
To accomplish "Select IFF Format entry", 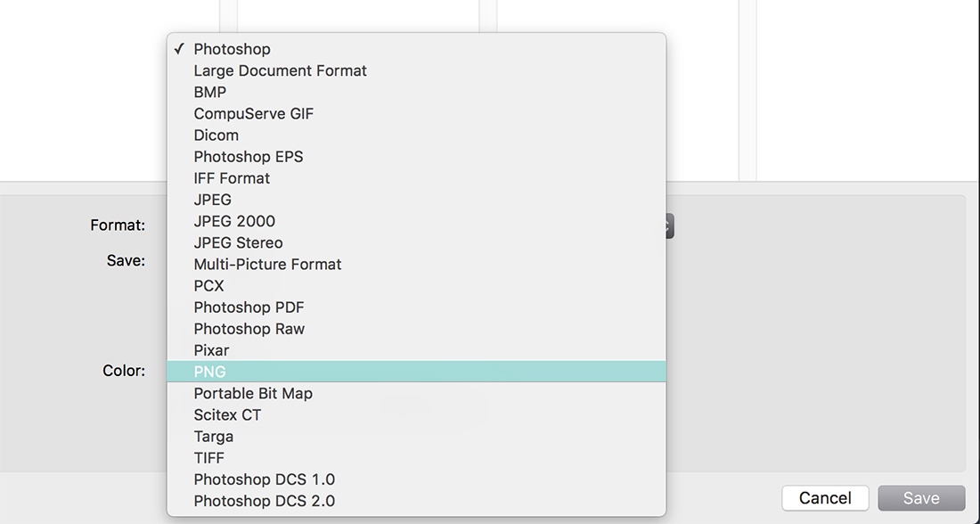I will [416, 178].
